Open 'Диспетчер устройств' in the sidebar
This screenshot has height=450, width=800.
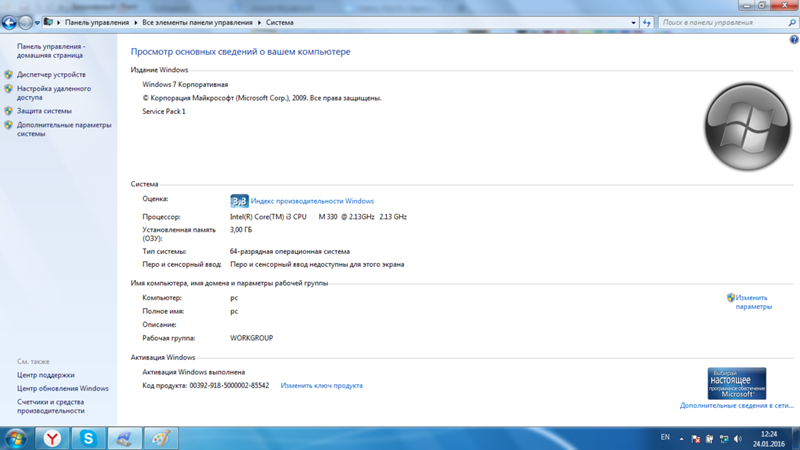click(x=51, y=74)
